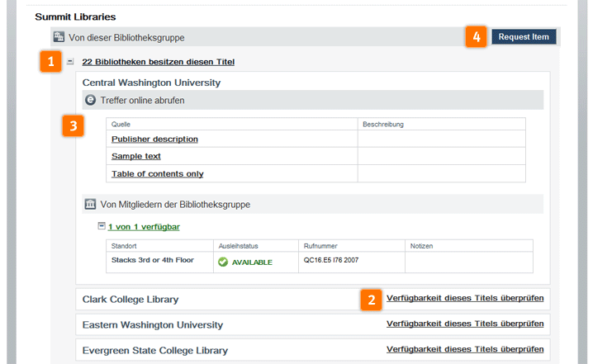Check availability for Clark College Library
593x364 pixels.
(465, 298)
